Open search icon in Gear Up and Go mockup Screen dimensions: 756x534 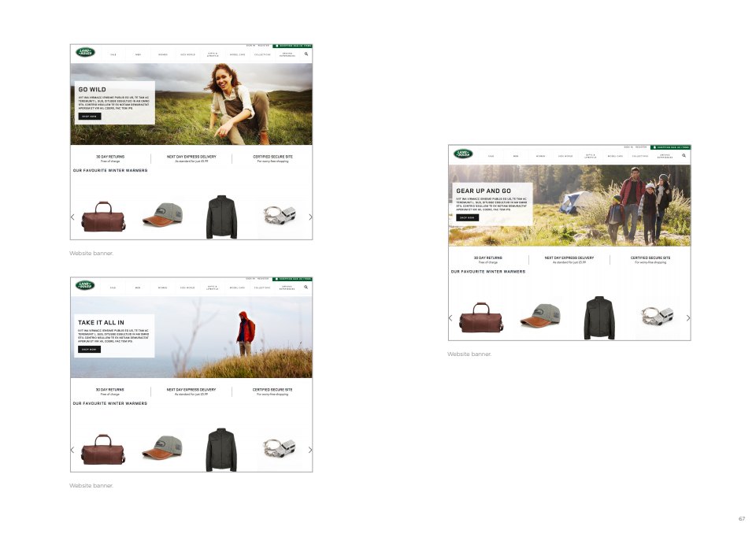click(x=684, y=155)
